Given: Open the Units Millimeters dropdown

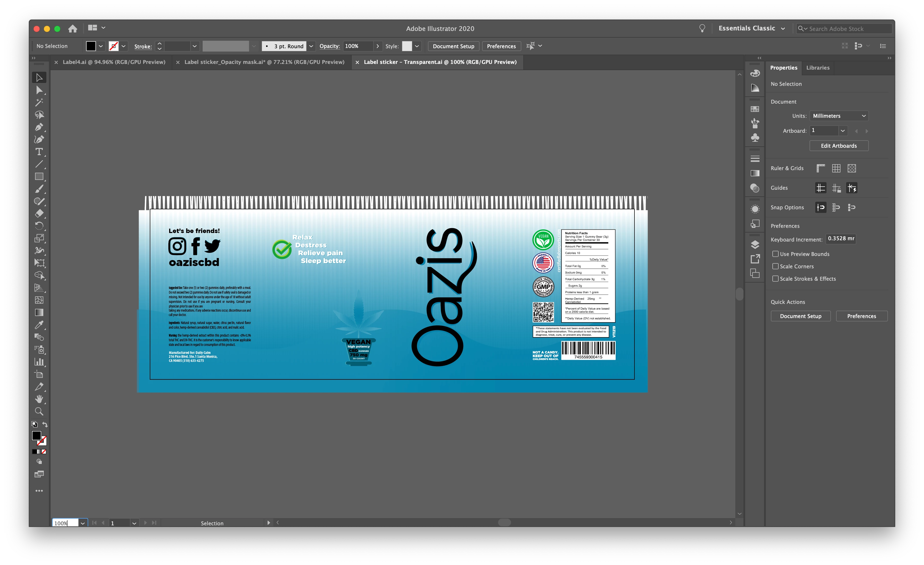Looking at the screenshot, I should click(839, 116).
